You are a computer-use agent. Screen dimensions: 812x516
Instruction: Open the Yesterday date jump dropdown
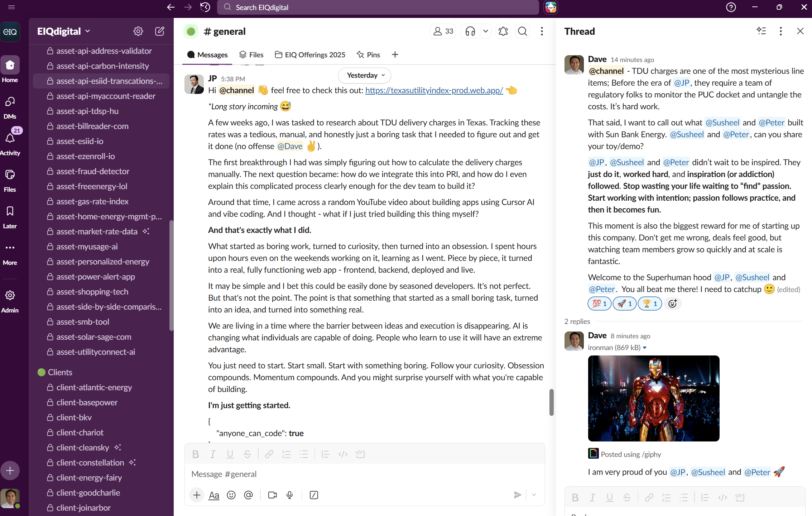click(x=365, y=75)
